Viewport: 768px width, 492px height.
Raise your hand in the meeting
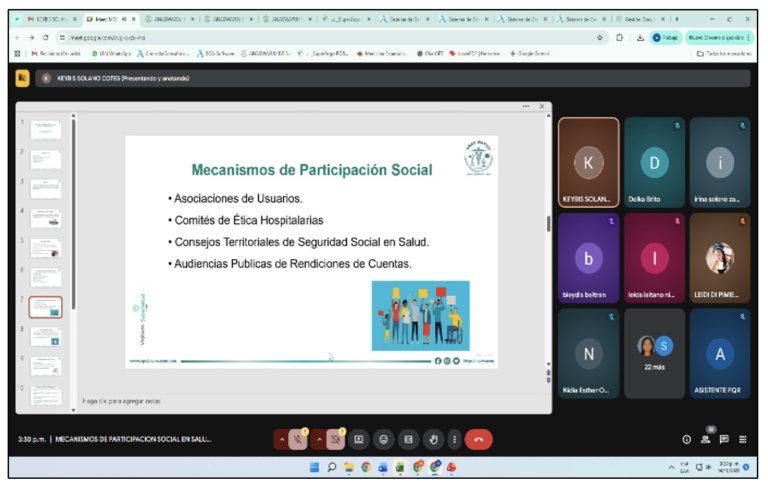[433, 439]
